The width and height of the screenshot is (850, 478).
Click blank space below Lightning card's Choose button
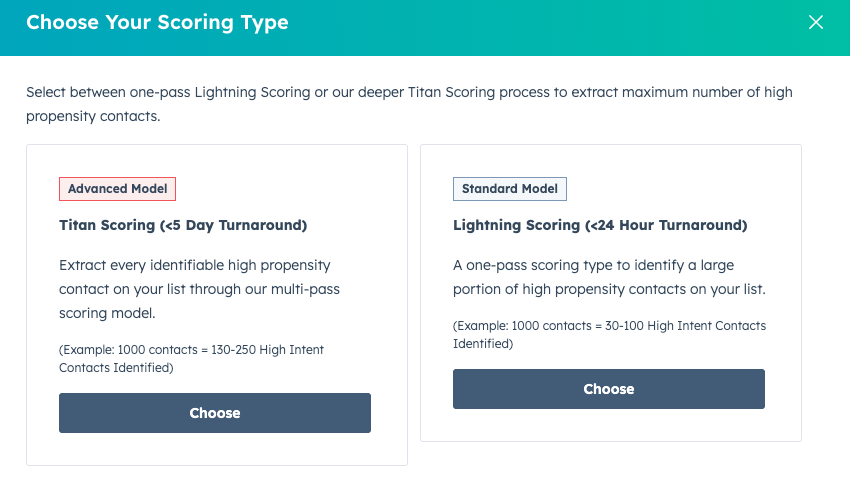coord(609,425)
